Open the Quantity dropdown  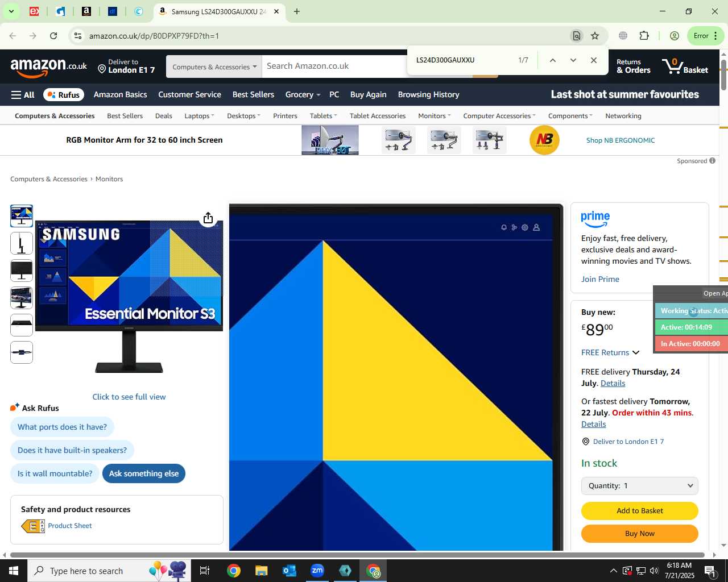click(x=639, y=486)
